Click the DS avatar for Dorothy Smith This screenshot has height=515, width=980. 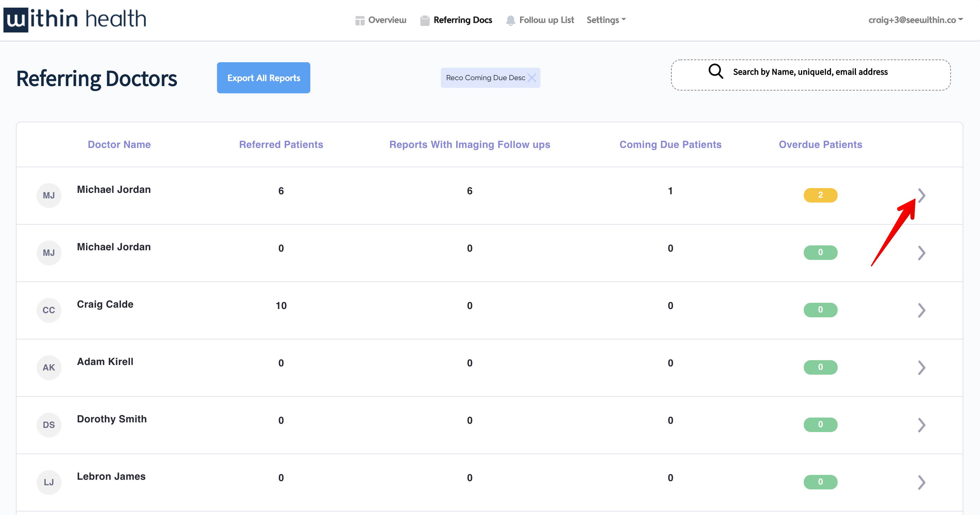pos(49,425)
